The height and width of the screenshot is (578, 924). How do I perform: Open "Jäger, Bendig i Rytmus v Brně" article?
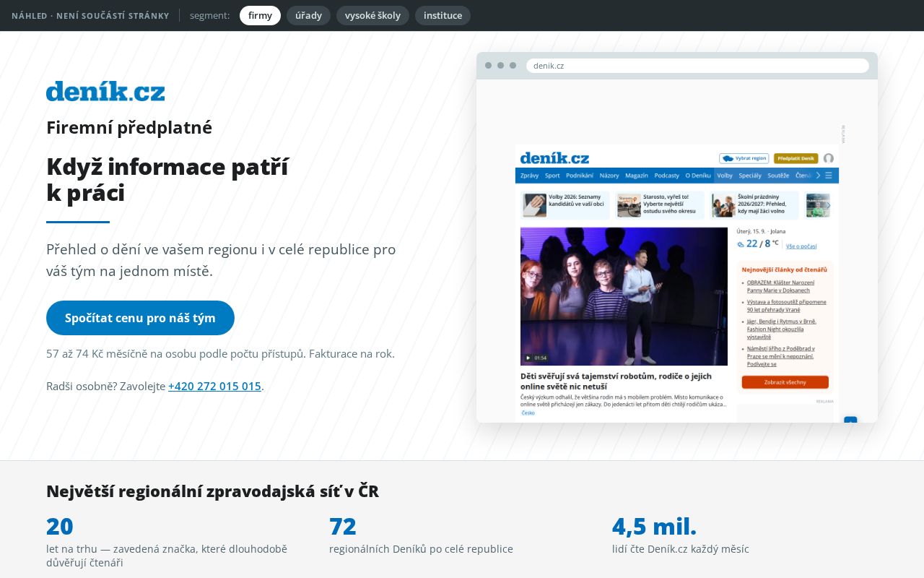782,329
